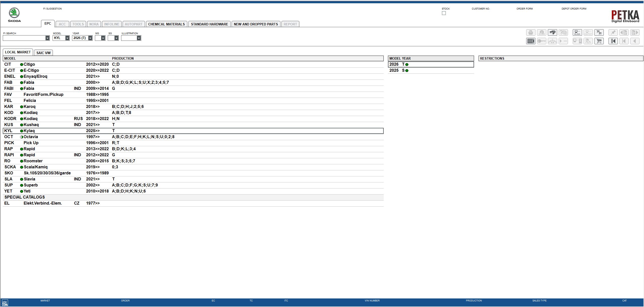This screenshot has height=307, width=644.
Task: Click the REPORT tab
Action: tap(290, 24)
